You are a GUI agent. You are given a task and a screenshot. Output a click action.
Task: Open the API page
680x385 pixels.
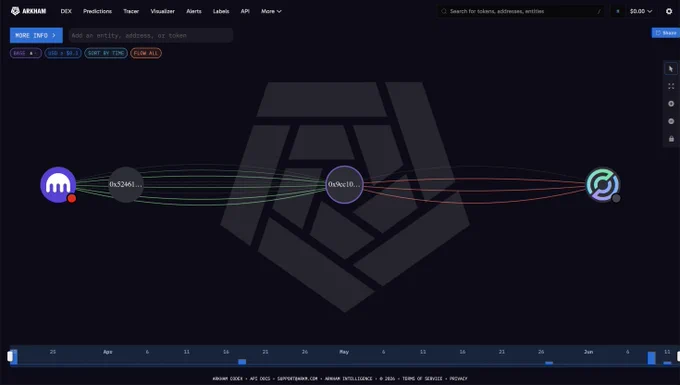245,11
